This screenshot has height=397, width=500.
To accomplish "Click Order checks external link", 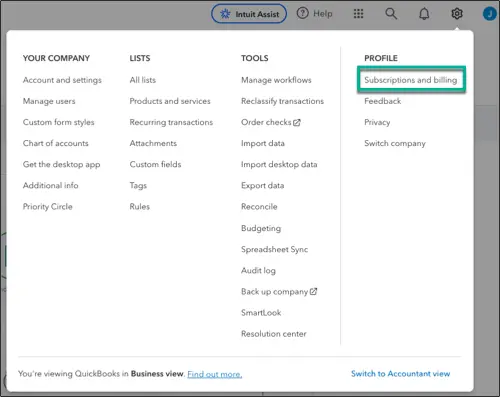I will [271, 122].
